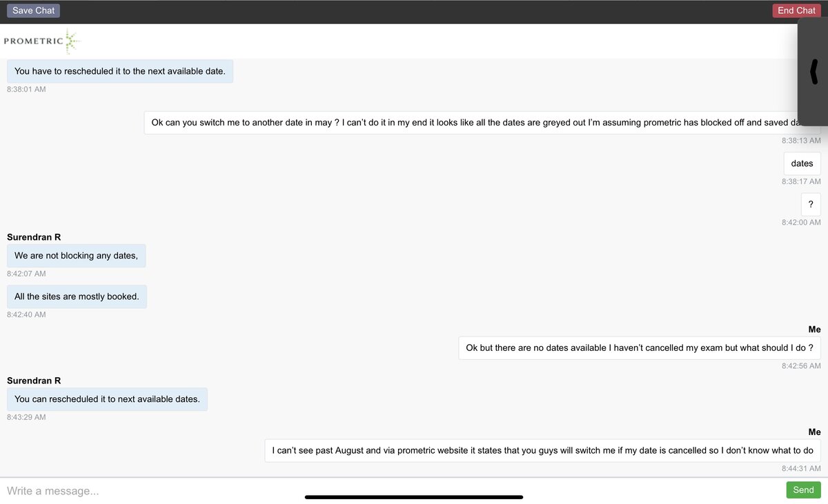Click the "You can rescheduled it to next available dates" bubble
828x504 pixels.
107,399
